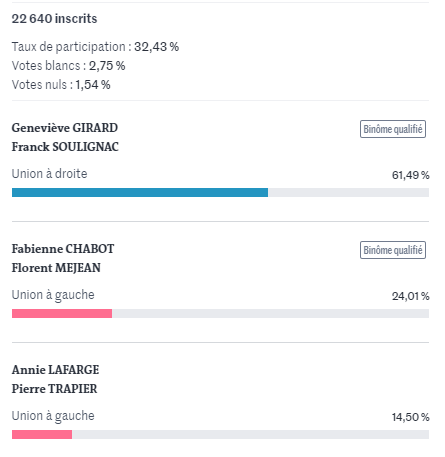Click the 14,50 % score value
This screenshot has height=457, width=445.
pos(410,417)
